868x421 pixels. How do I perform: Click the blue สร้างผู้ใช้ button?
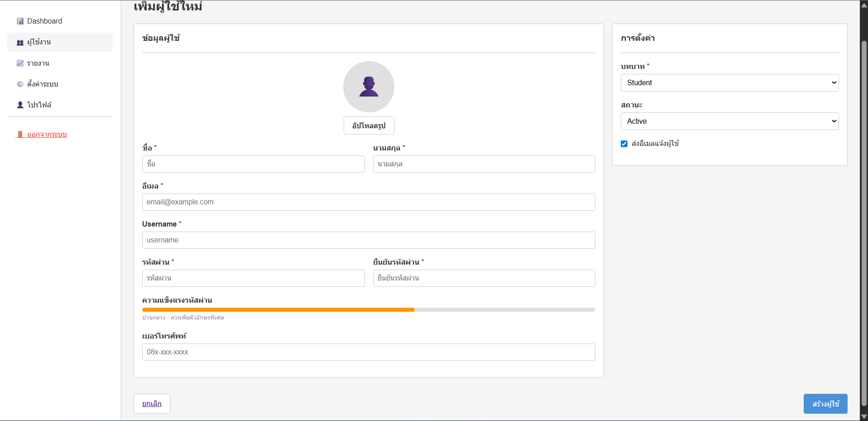click(x=825, y=404)
